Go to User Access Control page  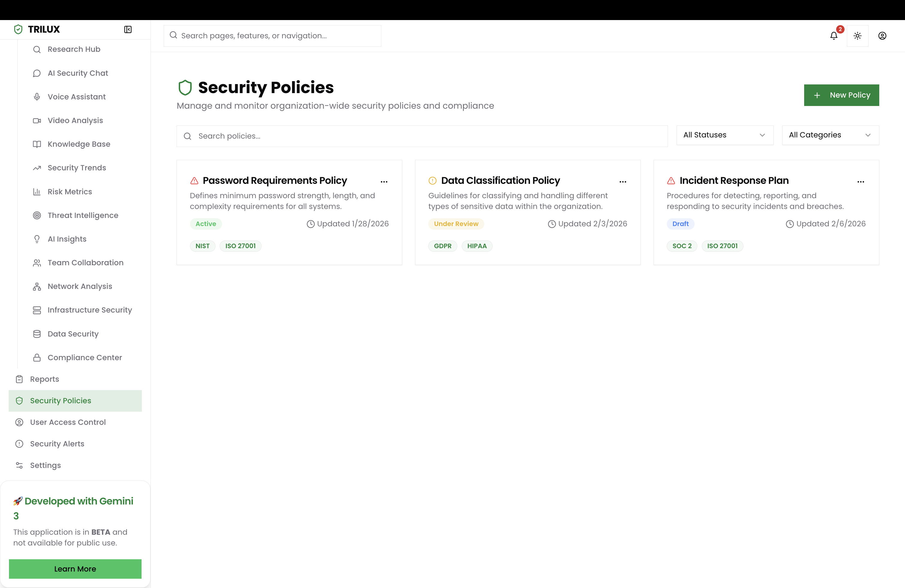point(68,422)
